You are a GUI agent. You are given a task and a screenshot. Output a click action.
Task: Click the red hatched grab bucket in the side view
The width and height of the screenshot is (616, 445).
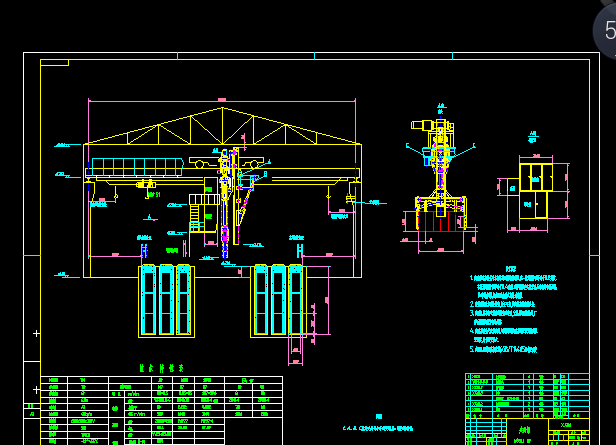(440, 221)
